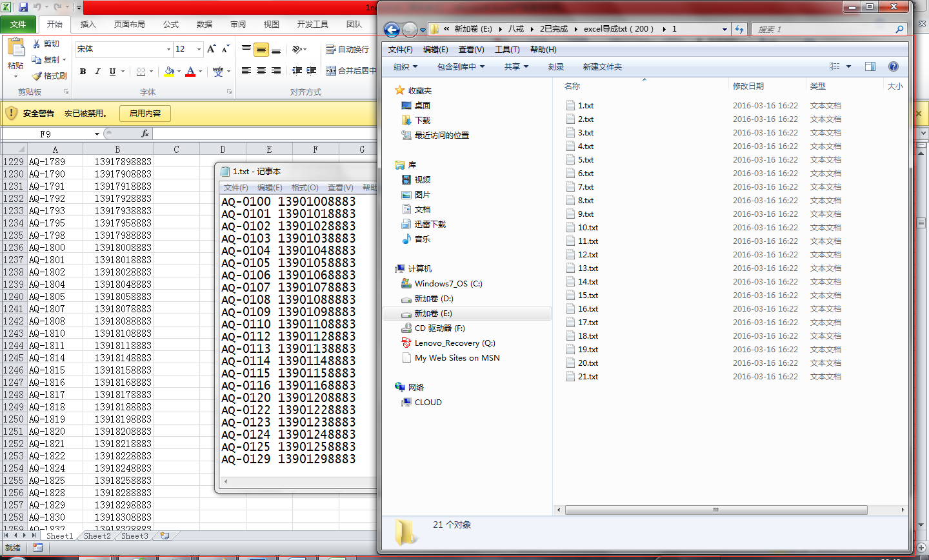
Task: Toggle bold formatting in Excel
Action: coord(83,72)
